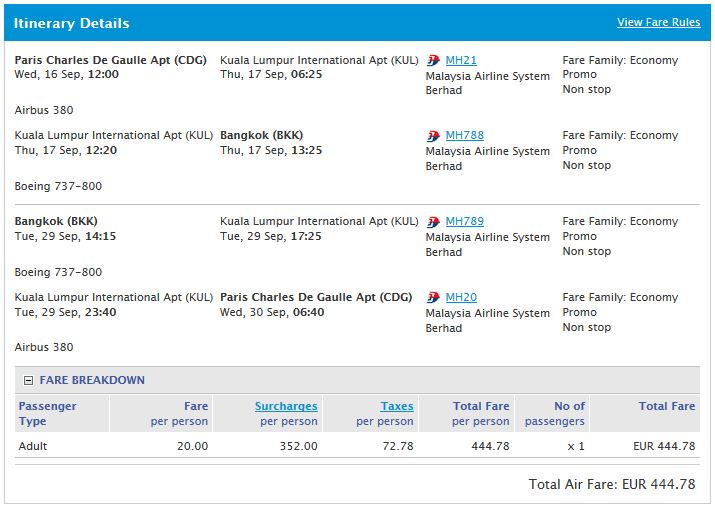The width and height of the screenshot is (715, 507).
Task: Click the Thu, 17 Sep, 06:25 arrival time
Action: [x=271, y=74]
